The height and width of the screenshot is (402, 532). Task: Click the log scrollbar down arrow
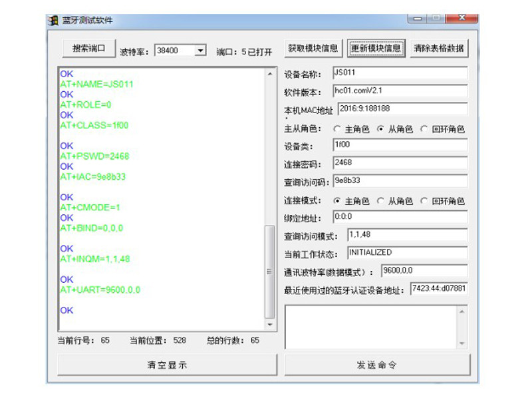[270, 325]
